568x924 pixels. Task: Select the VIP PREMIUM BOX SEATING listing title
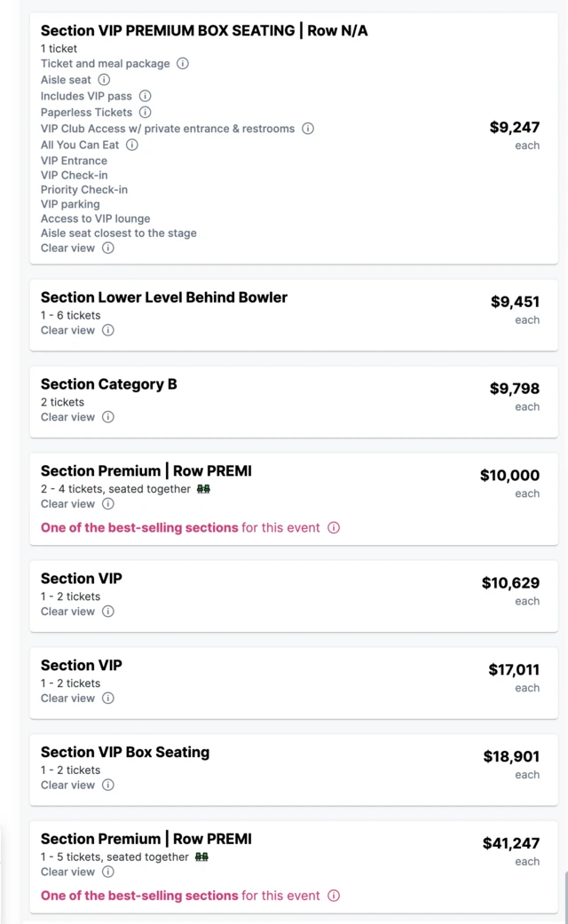coord(204,30)
